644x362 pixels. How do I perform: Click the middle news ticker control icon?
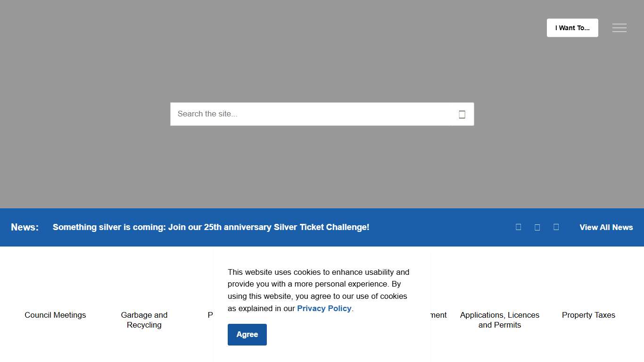[537, 227]
